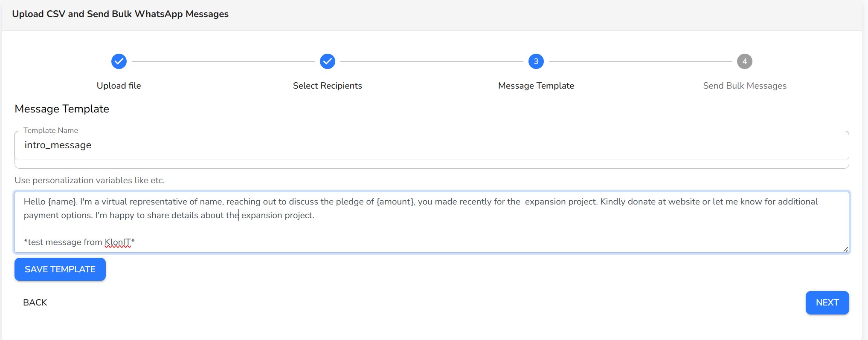Proceed using the NEXT button
The image size is (868, 340).
click(x=827, y=303)
